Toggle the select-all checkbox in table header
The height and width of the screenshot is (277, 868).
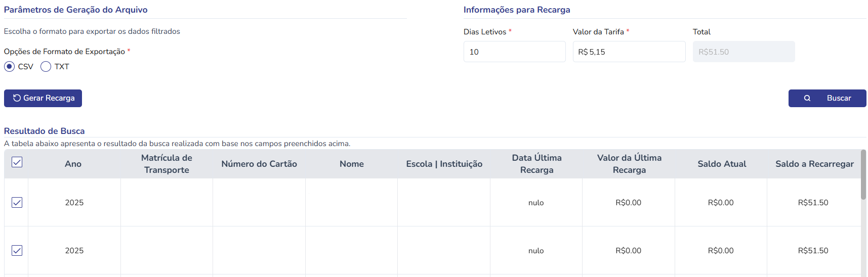click(x=17, y=162)
